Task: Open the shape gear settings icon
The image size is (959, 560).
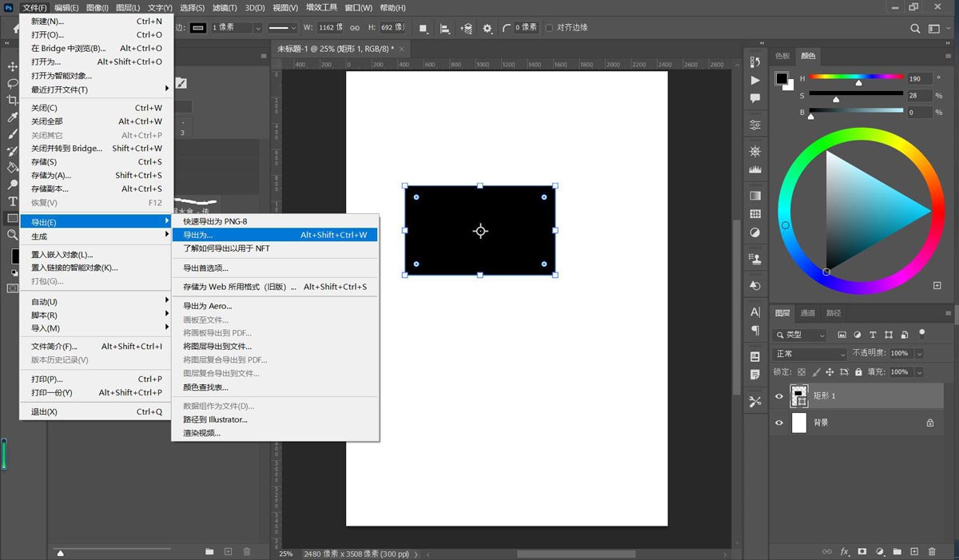Action: click(487, 28)
